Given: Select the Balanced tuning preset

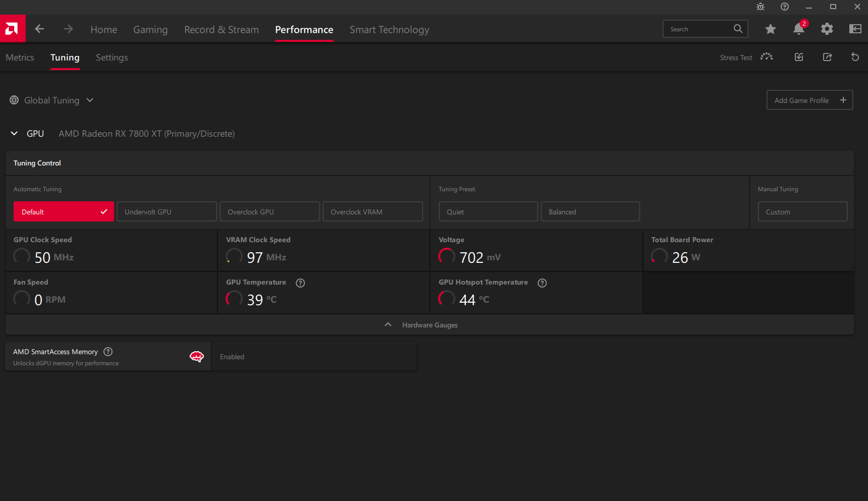Looking at the screenshot, I should pos(590,212).
